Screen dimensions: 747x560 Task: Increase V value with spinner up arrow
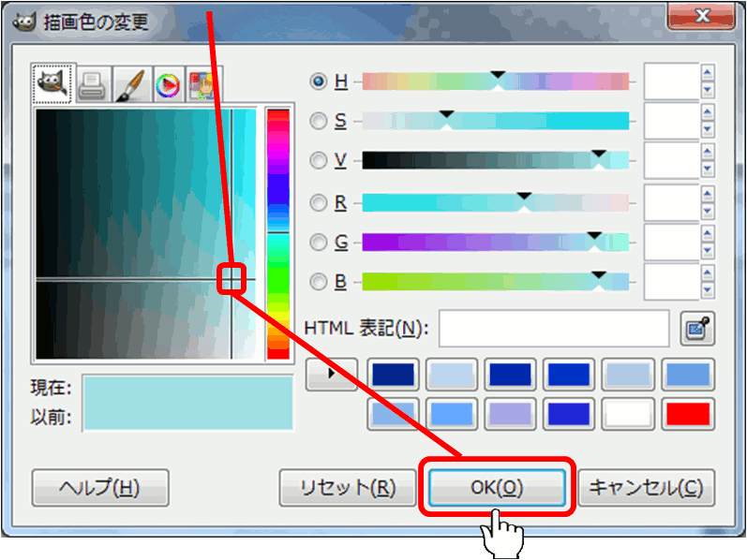tap(708, 152)
